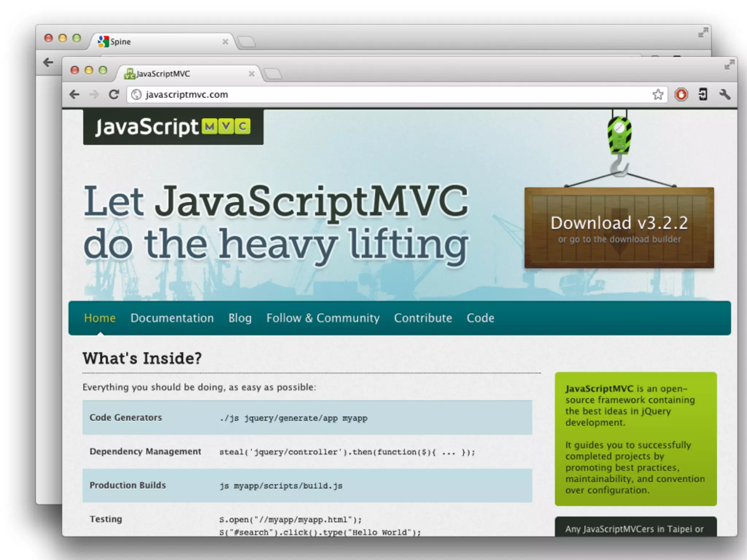This screenshot has height=560, width=747.
Task: Click the JavaScriptMVC logo banner
Action: (x=173, y=127)
